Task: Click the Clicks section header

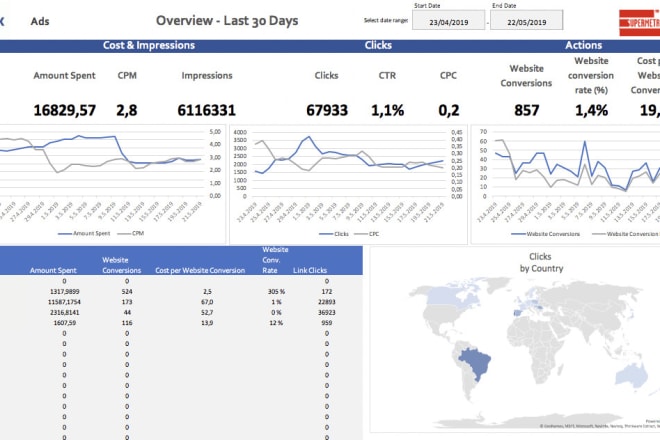Action: 378,45
